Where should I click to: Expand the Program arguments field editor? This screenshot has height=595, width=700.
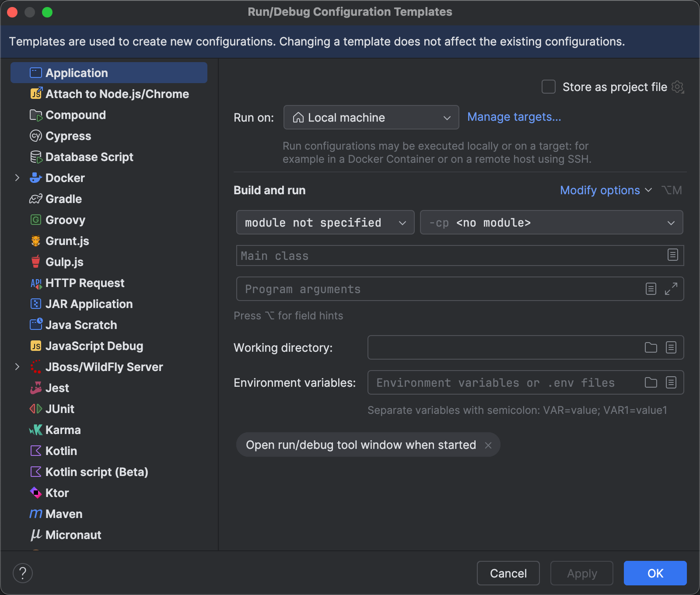click(x=671, y=289)
